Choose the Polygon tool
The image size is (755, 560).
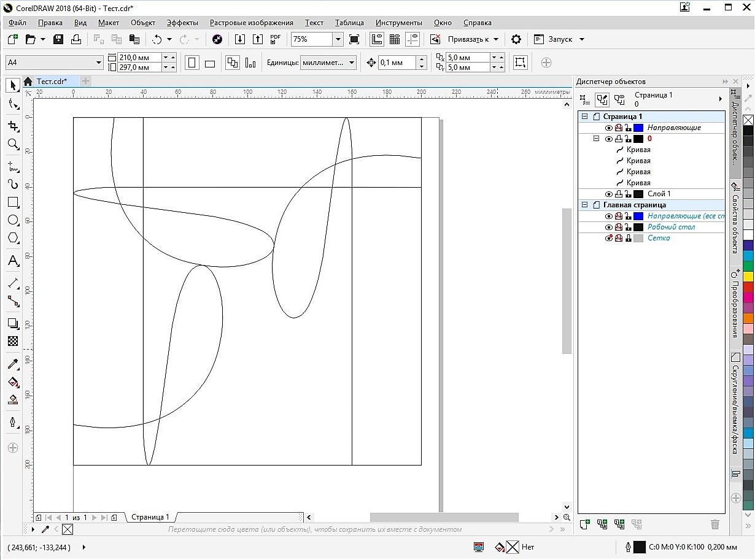pyautogui.click(x=12, y=238)
